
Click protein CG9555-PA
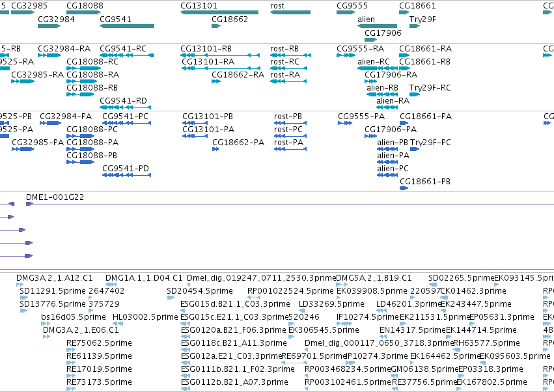[x=345, y=123]
